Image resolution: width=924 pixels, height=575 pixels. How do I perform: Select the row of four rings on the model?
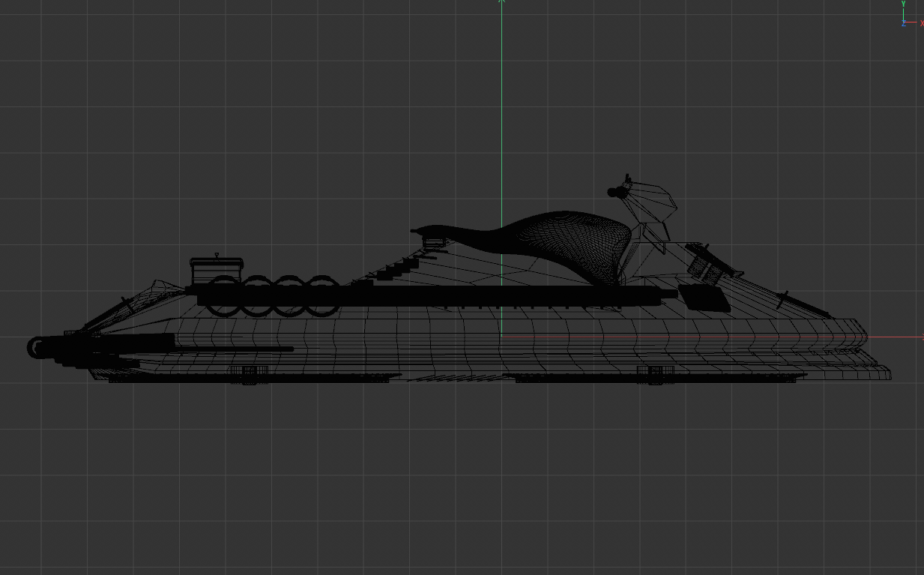coord(273,295)
